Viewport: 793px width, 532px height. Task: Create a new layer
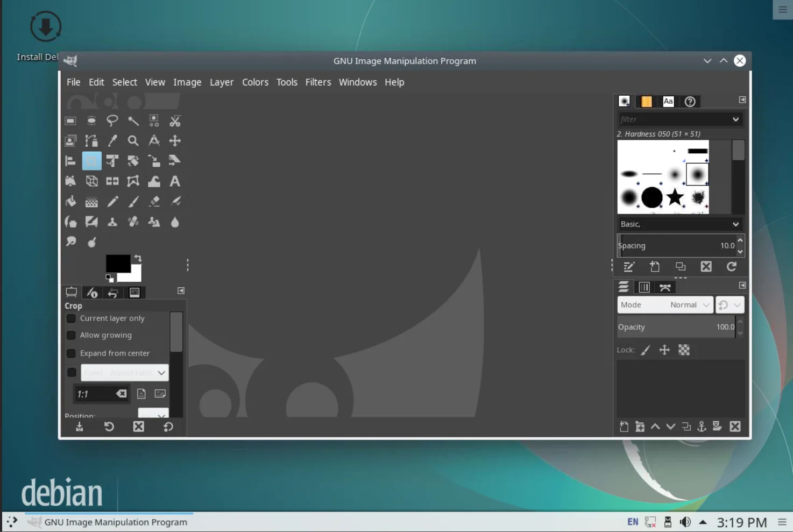point(624,427)
